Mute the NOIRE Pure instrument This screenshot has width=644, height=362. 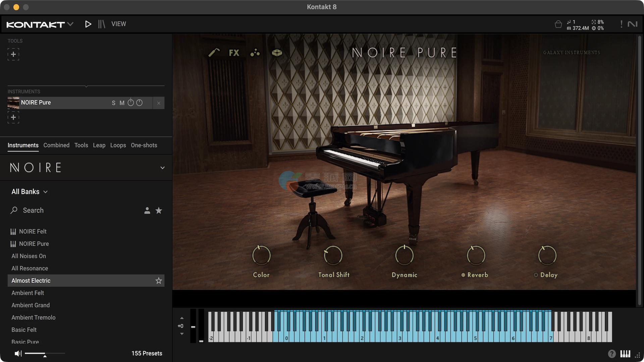click(122, 103)
